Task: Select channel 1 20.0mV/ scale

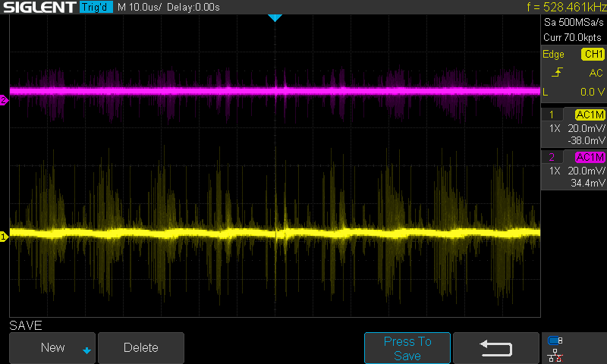Action: coord(586,128)
